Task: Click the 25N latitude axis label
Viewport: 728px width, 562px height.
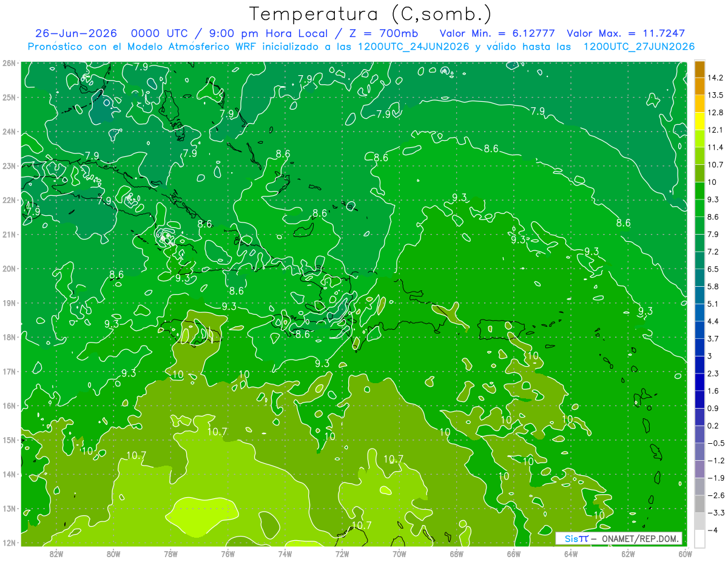Action: (x=8, y=97)
